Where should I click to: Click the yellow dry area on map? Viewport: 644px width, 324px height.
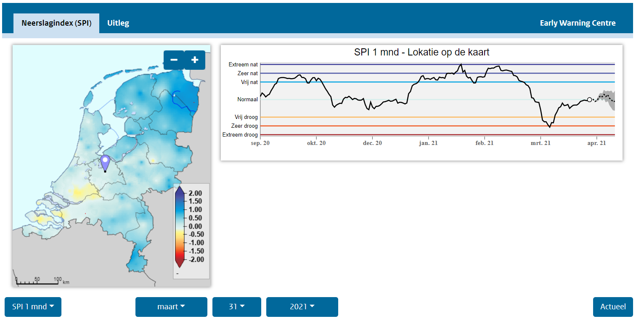point(79,192)
